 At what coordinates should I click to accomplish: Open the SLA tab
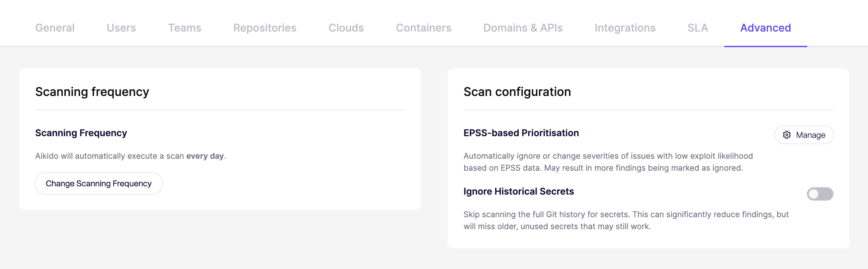[x=698, y=28]
